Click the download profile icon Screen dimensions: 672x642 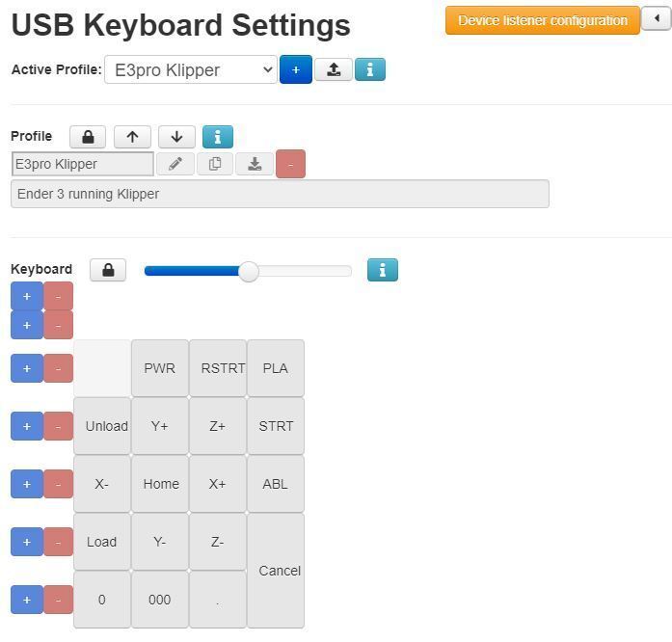[x=255, y=164]
